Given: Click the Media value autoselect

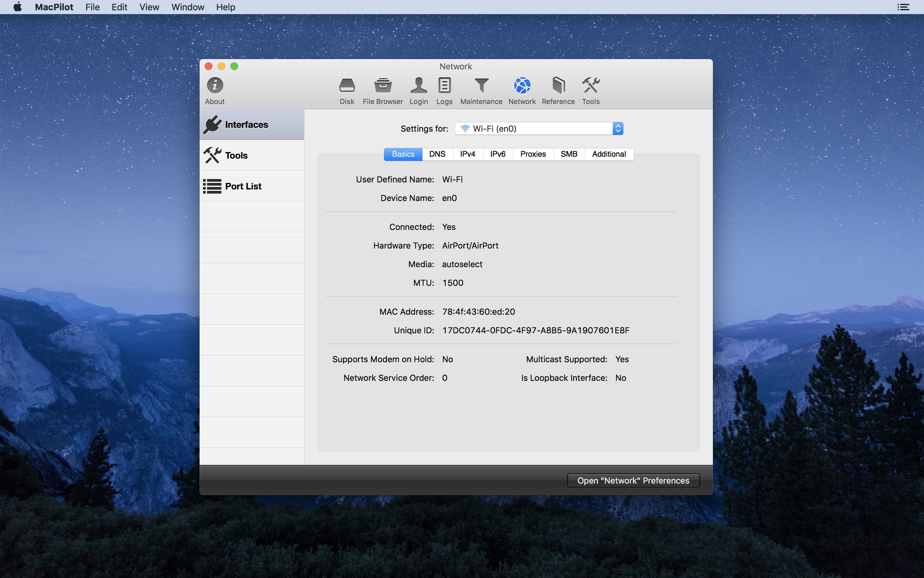Looking at the screenshot, I should (462, 264).
